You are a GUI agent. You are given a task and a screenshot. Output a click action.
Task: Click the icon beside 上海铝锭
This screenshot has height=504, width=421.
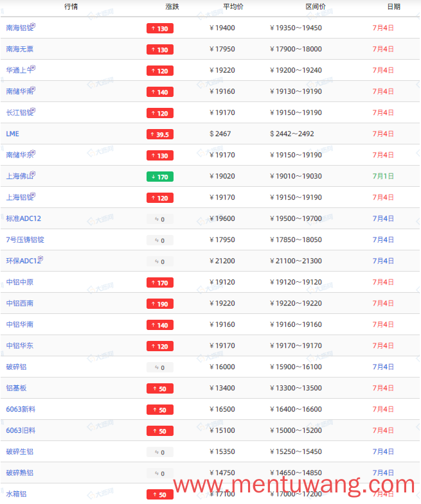33,195
